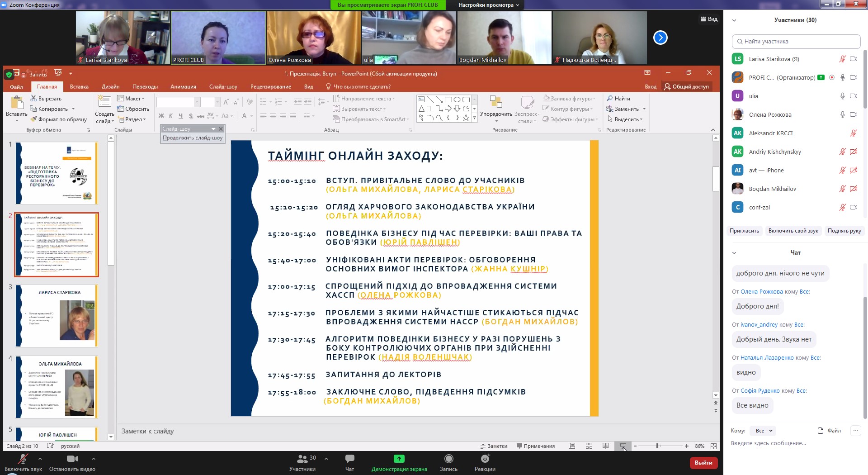Image resolution: width=868 pixels, height=475 pixels.
Task: Expand the shapes gallery more arrow
Action: coord(474,118)
